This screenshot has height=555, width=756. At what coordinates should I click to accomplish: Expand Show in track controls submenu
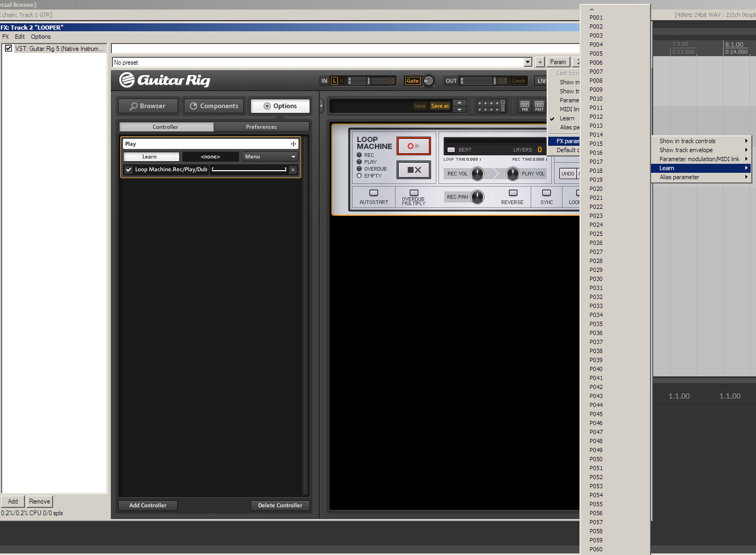(x=700, y=141)
